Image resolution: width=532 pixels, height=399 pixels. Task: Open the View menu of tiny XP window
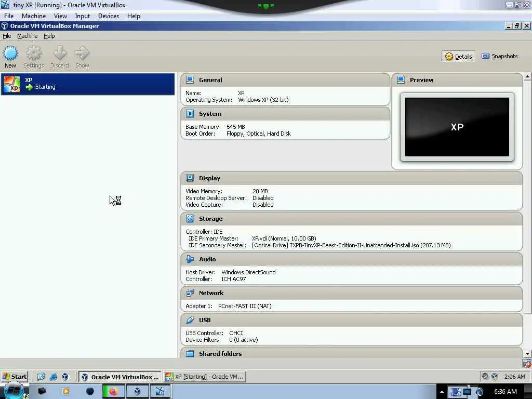(x=60, y=16)
